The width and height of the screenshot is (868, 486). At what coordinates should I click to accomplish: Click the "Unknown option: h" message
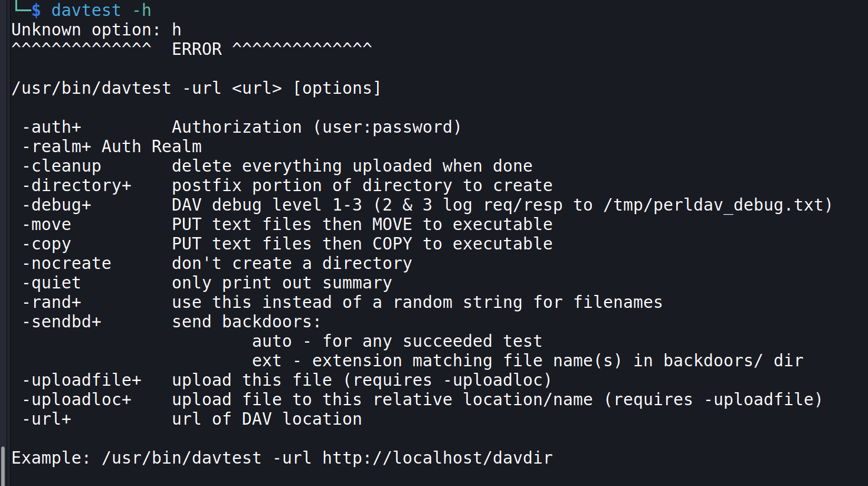click(96, 30)
